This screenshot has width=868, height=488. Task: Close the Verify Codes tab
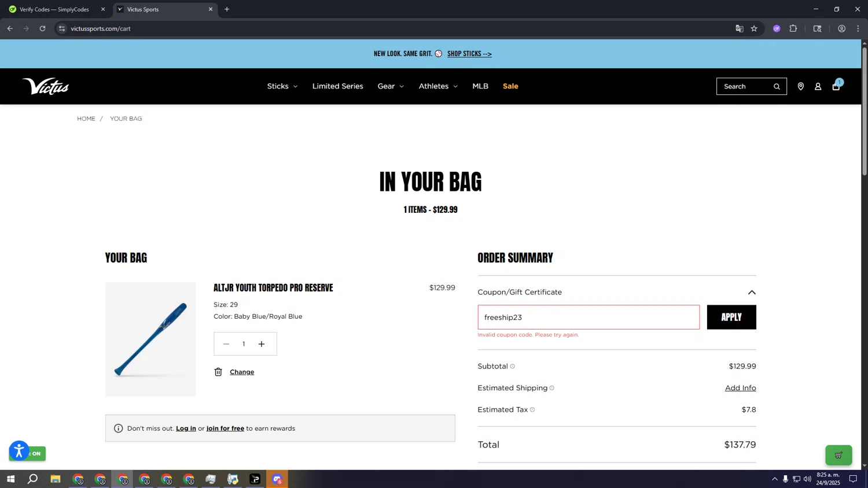click(x=103, y=9)
